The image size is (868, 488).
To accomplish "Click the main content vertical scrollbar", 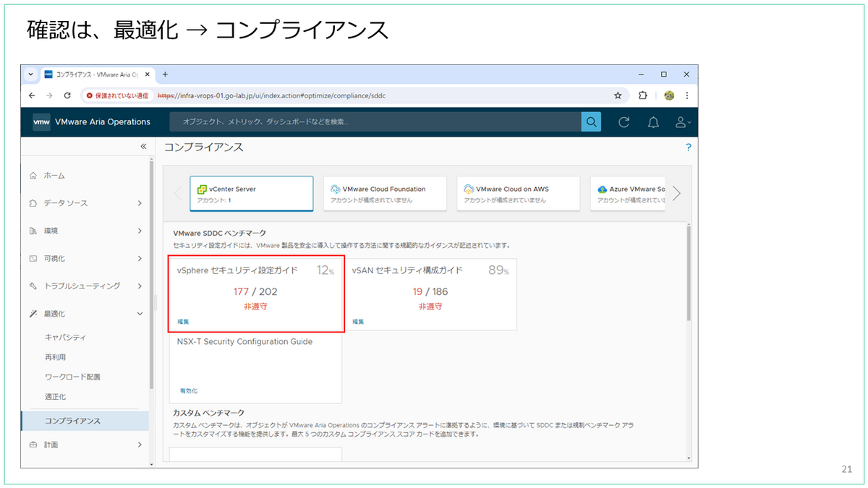I will (689, 273).
